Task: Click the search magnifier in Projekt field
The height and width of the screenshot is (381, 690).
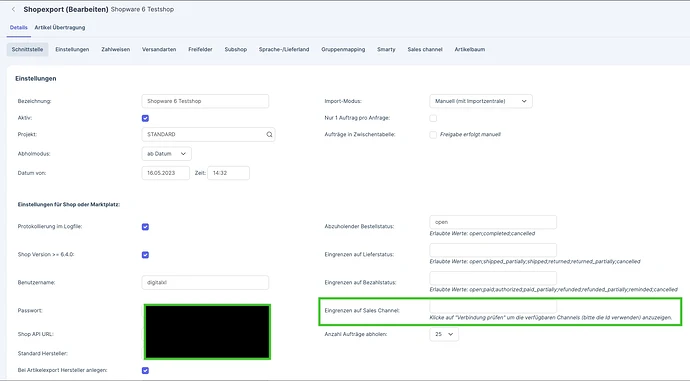Action: [269, 135]
